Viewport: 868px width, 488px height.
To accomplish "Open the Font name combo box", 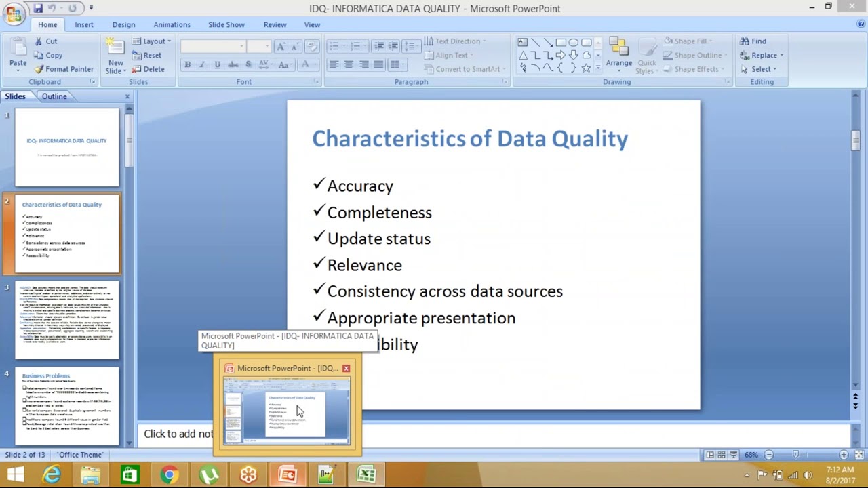I will tap(213, 46).
